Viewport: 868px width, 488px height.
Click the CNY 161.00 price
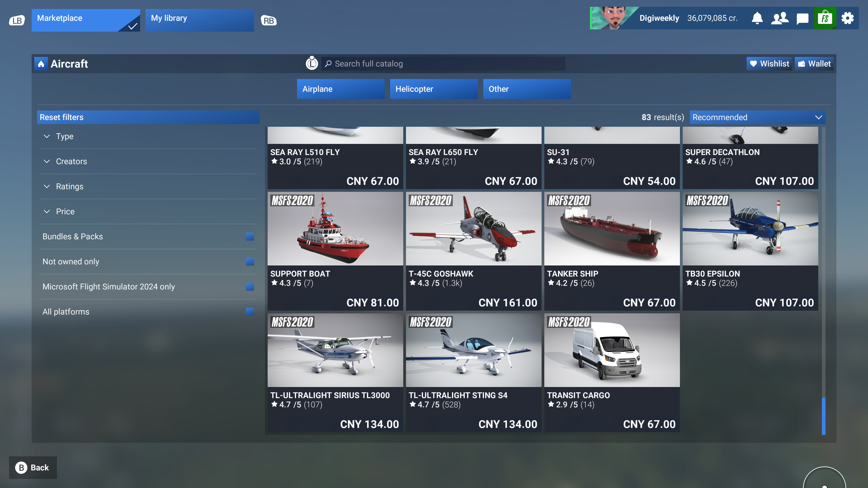tap(508, 303)
